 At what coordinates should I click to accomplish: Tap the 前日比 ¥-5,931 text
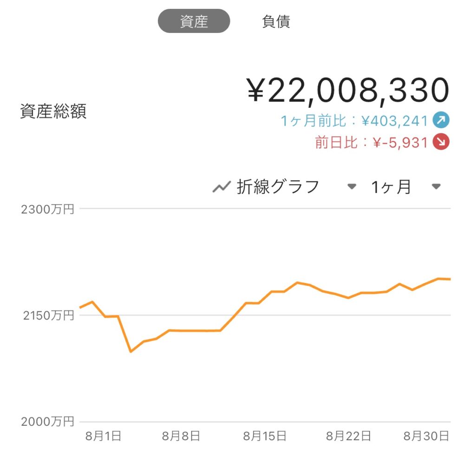(371, 142)
